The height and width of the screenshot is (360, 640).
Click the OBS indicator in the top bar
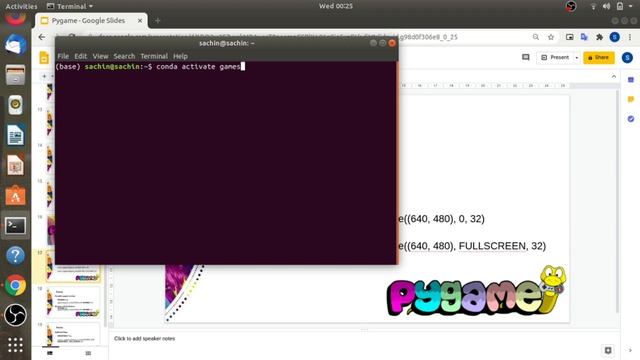pyautogui.click(x=571, y=6)
